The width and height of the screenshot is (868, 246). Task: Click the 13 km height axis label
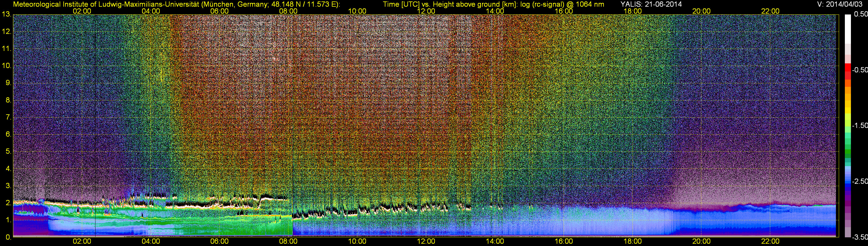(6, 14)
